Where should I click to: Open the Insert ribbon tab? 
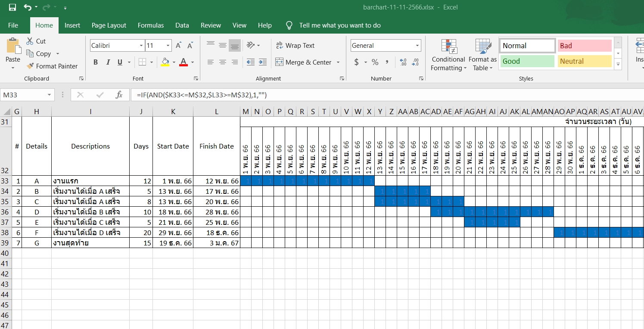72,25
